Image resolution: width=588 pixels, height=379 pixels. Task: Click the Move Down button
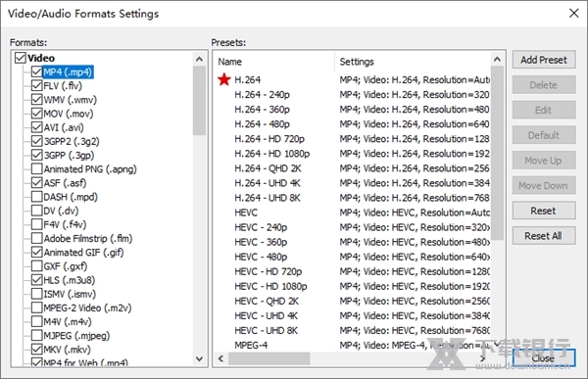[544, 185]
